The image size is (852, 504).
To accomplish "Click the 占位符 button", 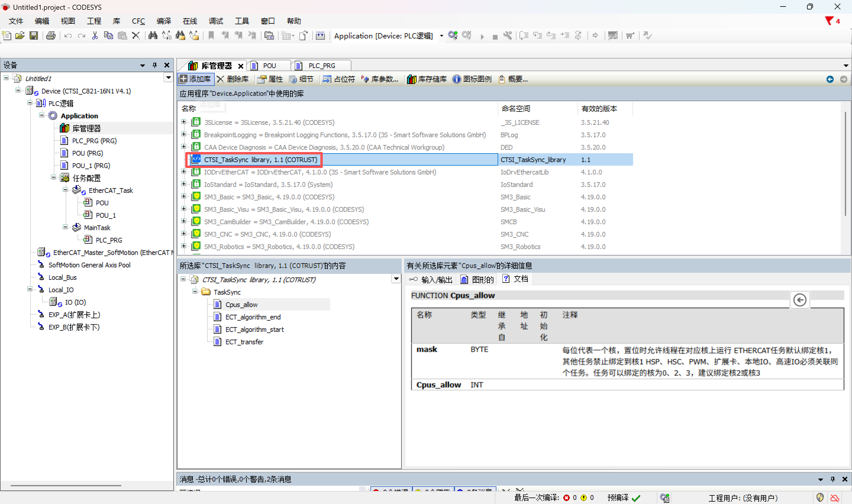I will 339,79.
